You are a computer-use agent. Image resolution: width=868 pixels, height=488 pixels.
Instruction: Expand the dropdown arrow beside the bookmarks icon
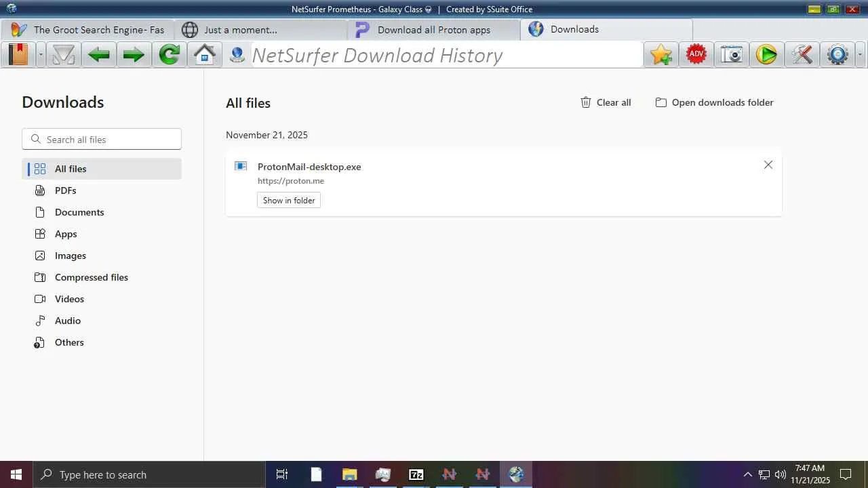[x=41, y=54]
